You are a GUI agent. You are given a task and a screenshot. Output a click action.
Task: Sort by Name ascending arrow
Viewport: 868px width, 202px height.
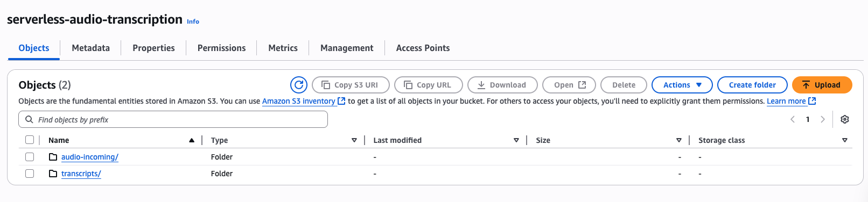(x=192, y=140)
